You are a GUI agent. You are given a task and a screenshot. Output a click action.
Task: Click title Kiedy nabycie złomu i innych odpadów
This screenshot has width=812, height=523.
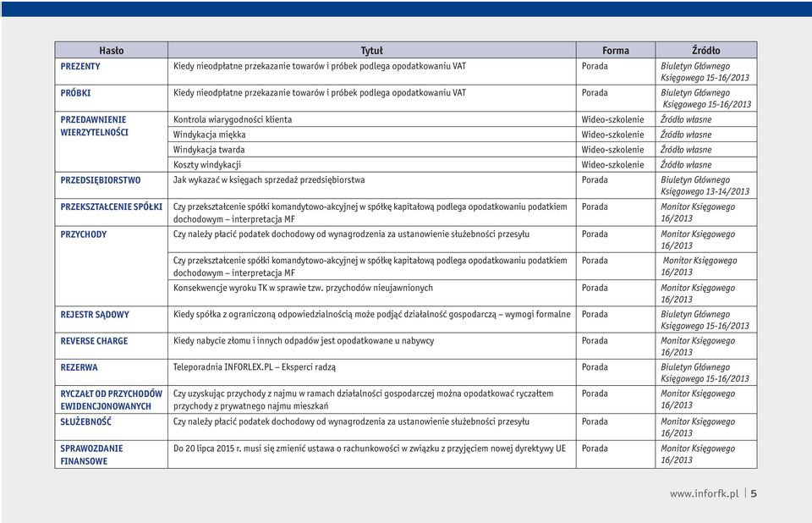(x=304, y=341)
